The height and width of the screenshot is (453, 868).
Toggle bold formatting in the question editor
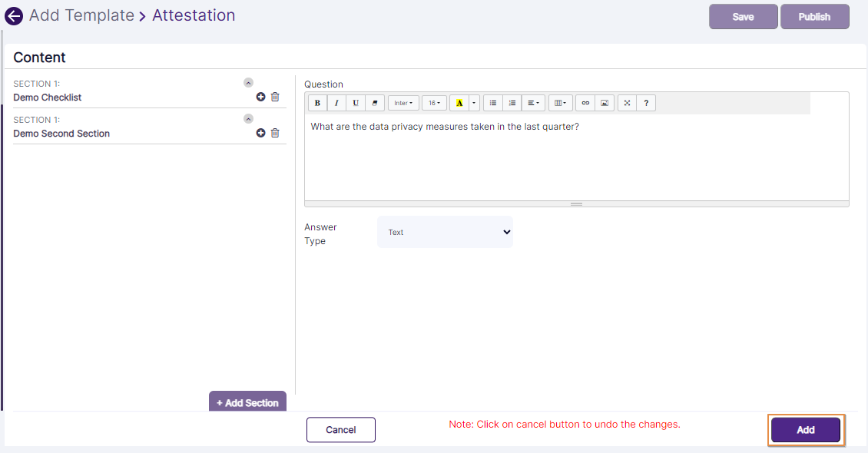click(x=317, y=102)
